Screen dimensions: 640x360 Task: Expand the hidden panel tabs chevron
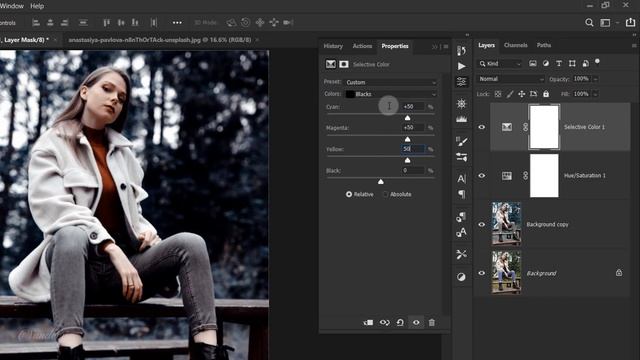point(434,47)
